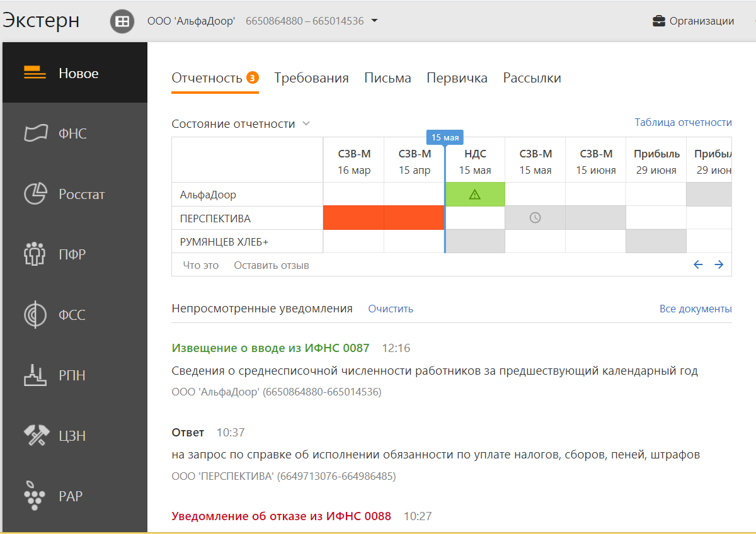Click the red overdue СЗВ-М 16 мар cell
The height and width of the screenshot is (534, 756).
(x=353, y=218)
